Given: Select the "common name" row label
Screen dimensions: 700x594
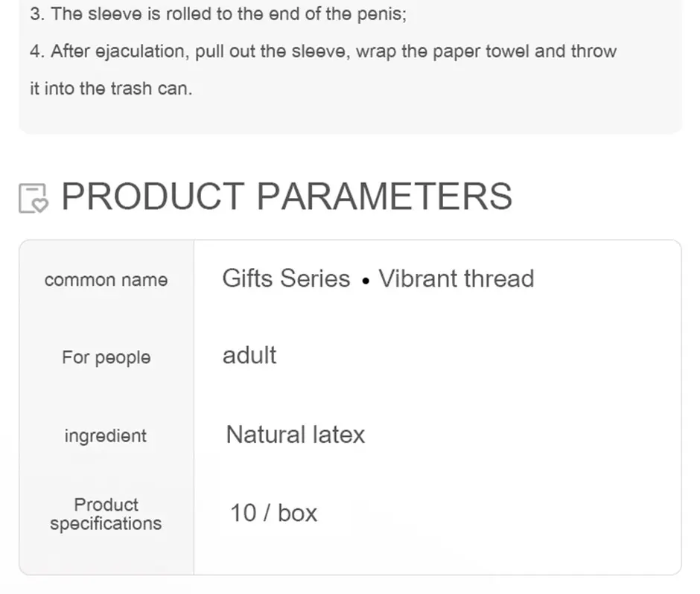Looking at the screenshot, I should pyautogui.click(x=106, y=280).
